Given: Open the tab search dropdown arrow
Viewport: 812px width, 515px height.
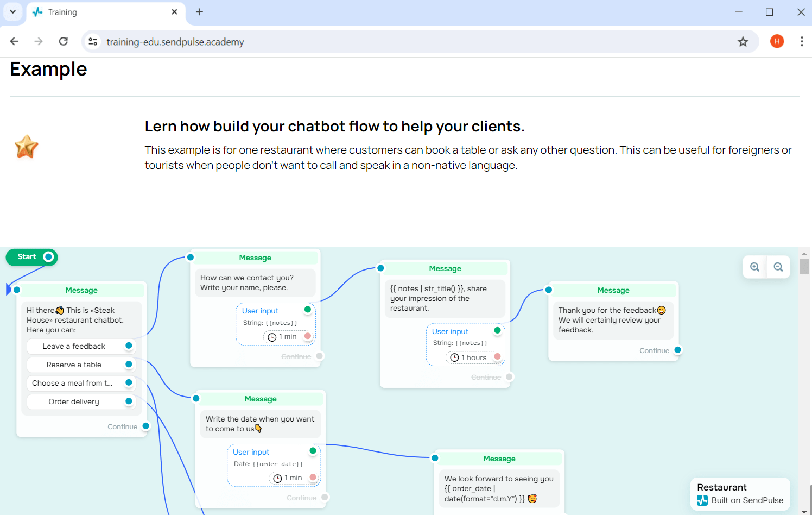Looking at the screenshot, I should click(x=13, y=12).
